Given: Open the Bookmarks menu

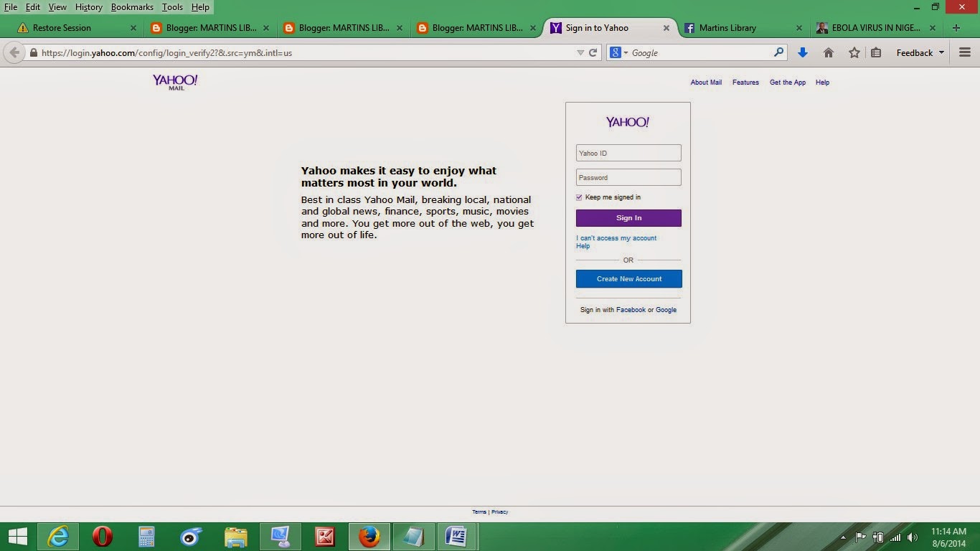Looking at the screenshot, I should [x=132, y=7].
